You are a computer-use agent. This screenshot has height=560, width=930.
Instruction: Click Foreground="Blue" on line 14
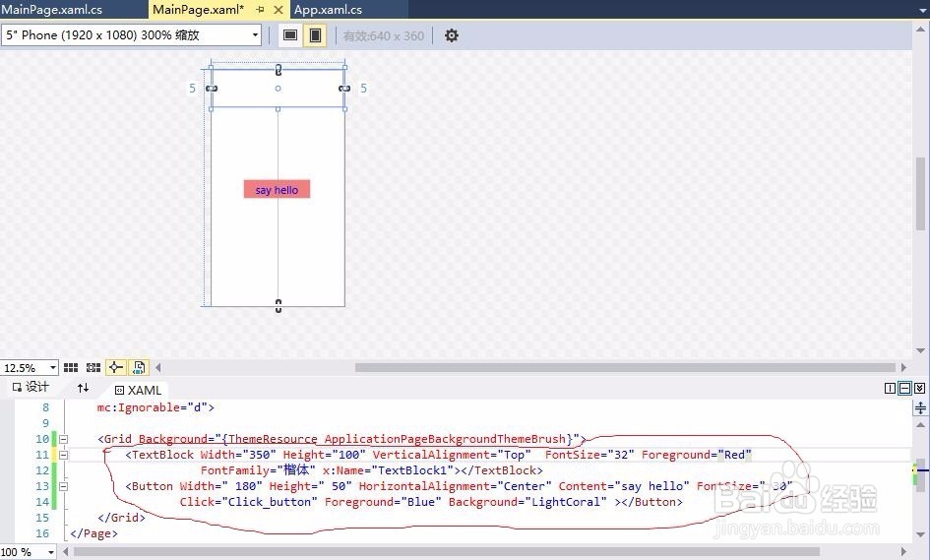383,502
